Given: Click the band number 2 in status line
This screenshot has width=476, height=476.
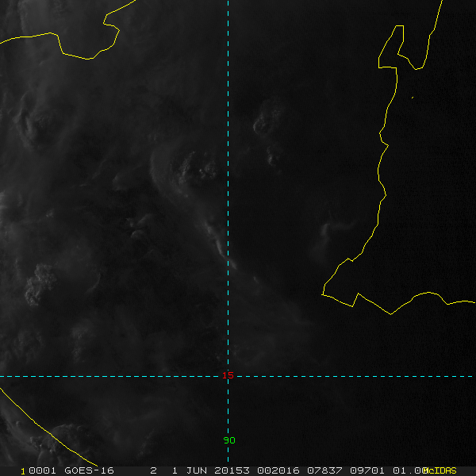Looking at the screenshot, I should click(153, 470).
